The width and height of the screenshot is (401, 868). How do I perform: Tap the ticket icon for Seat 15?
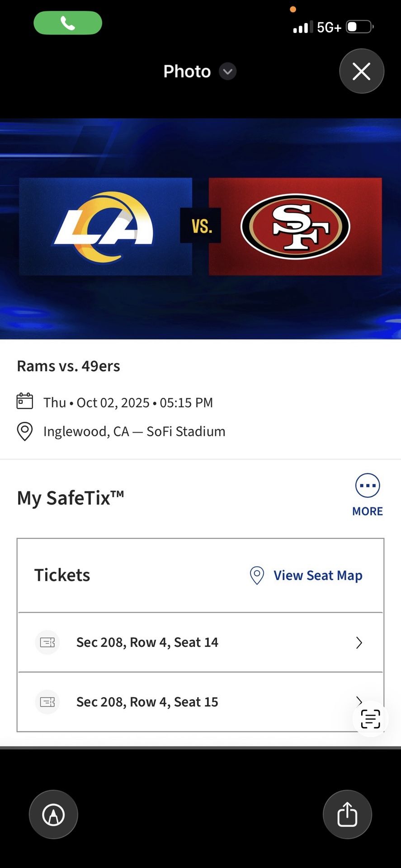pyautogui.click(x=47, y=702)
